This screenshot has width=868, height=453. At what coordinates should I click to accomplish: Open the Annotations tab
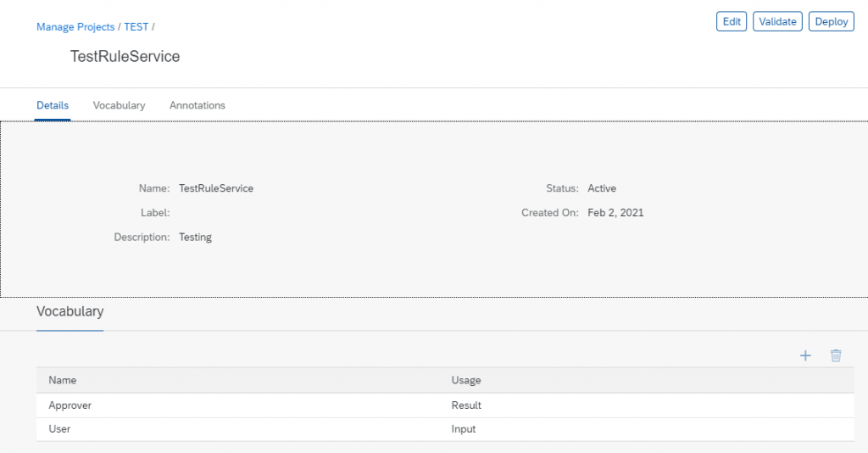pos(197,105)
